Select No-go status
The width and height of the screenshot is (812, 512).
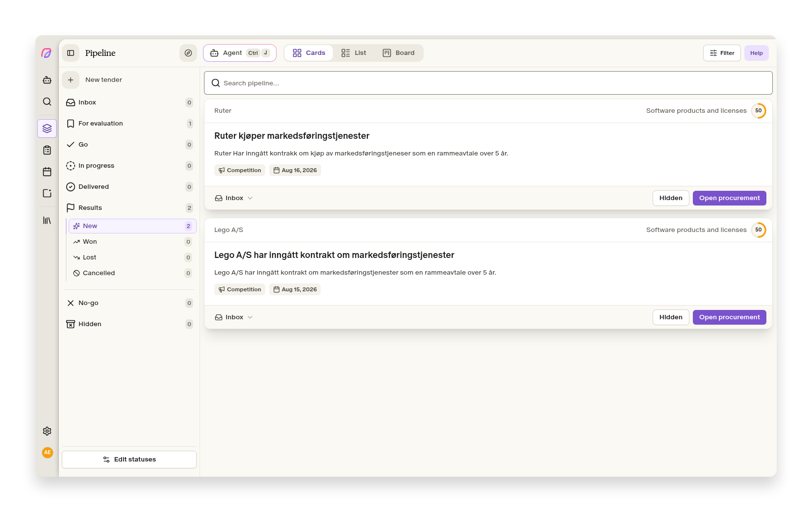[x=129, y=303]
